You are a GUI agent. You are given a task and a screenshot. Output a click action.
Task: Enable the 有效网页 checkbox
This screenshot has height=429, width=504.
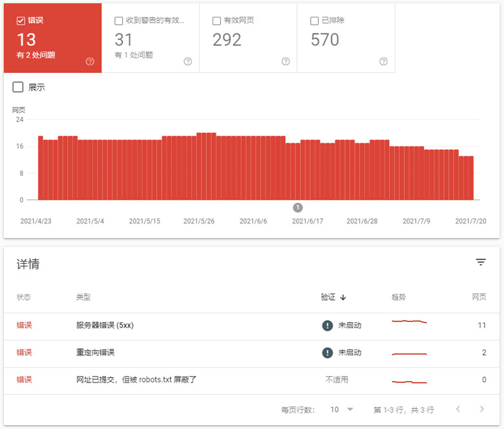pyautogui.click(x=216, y=21)
